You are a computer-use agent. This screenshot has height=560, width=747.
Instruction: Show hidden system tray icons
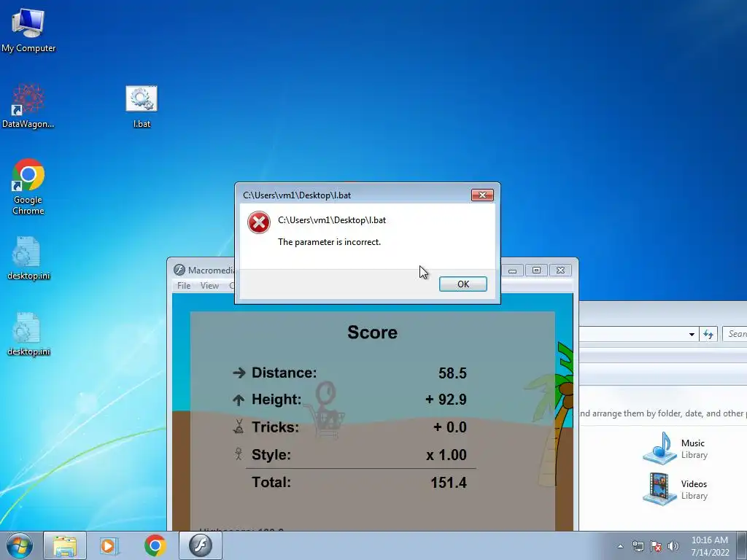[x=620, y=546]
